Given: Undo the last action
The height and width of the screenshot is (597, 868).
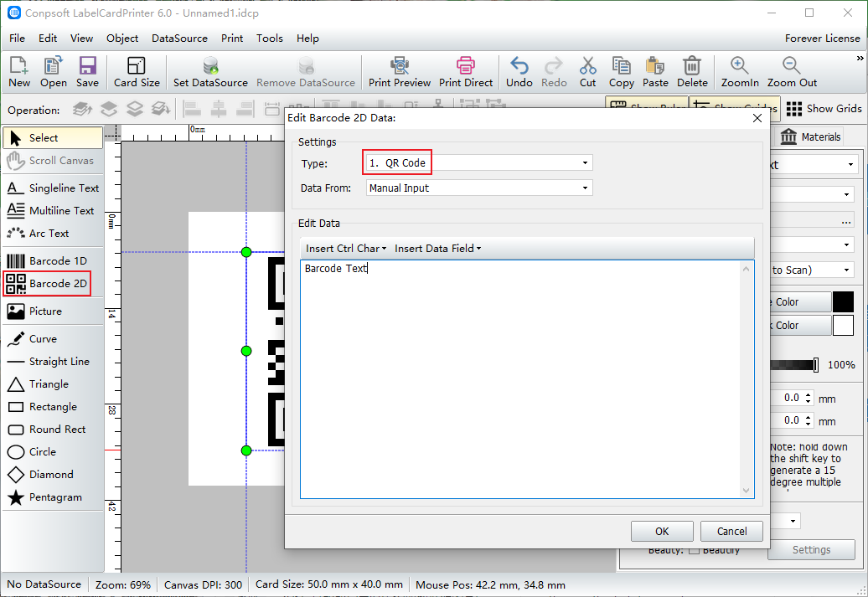Looking at the screenshot, I should [519, 72].
